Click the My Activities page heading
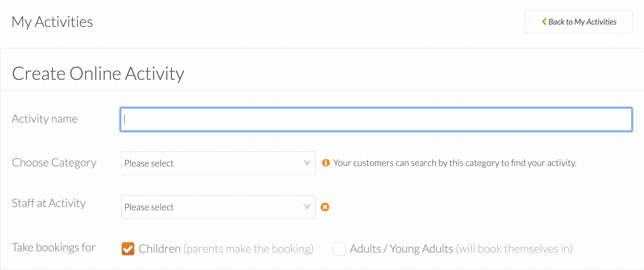This screenshot has width=644, height=270. pos(52,22)
